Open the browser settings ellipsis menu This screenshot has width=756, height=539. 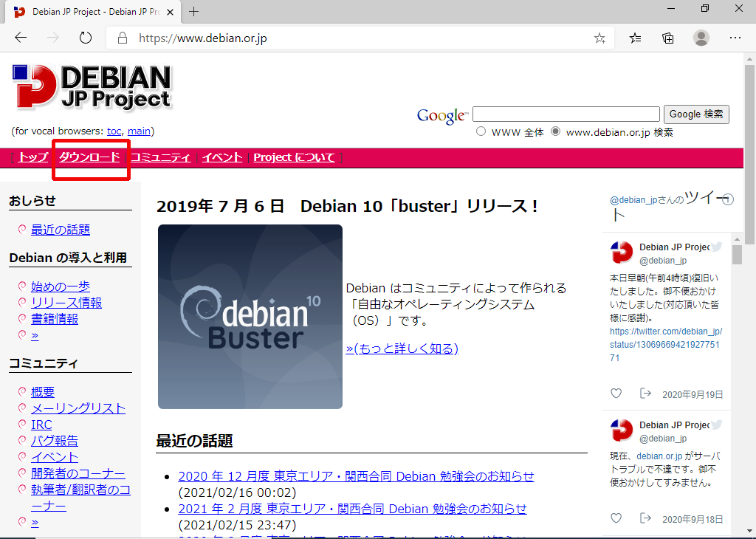pyautogui.click(x=735, y=38)
